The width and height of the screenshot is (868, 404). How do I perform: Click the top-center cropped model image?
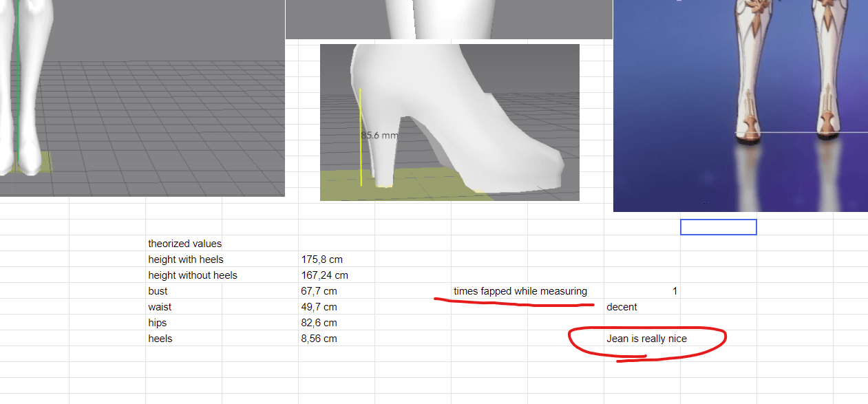(449, 19)
